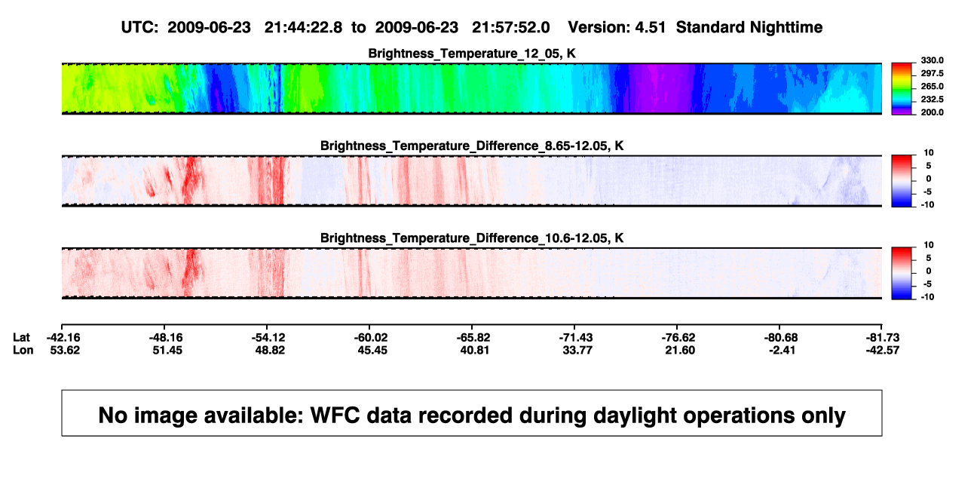980x503 pixels.
Task: Click the Brightness_Temperature_Difference_10.6-12.05 panel title
Action: pos(472,238)
